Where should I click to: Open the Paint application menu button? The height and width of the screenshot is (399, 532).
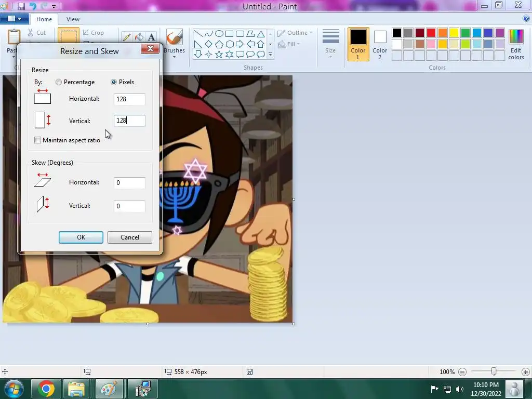click(14, 19)
